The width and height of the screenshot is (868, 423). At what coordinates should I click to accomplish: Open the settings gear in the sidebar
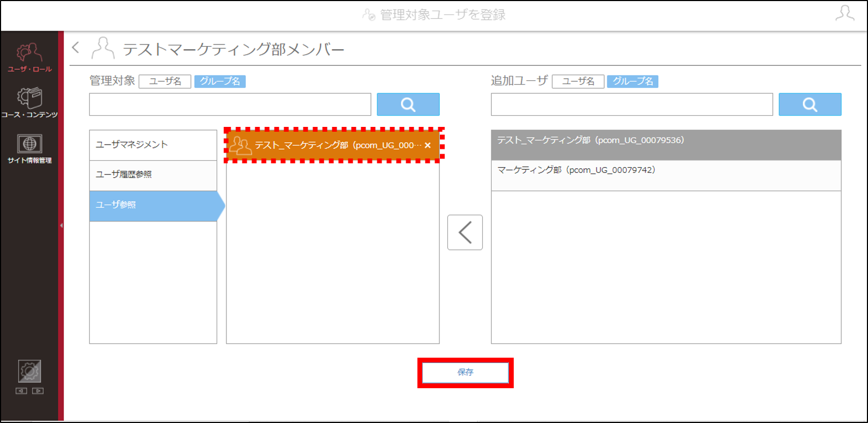coord(29,371)
